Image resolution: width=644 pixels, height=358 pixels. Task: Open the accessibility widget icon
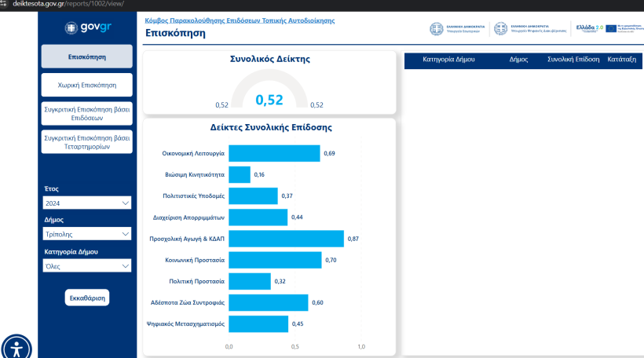pyautogui.click(x=16, y=347)
